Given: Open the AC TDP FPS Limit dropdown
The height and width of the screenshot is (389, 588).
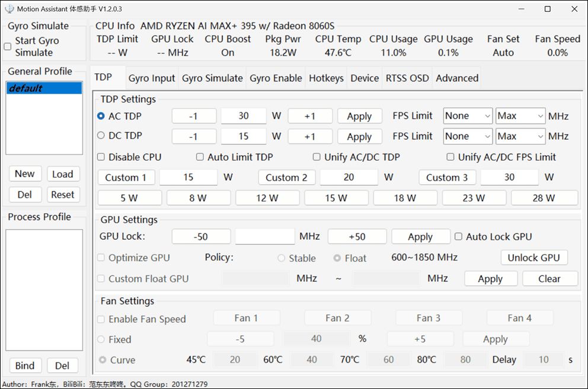Looking at the screenshot, I should click(x=467, y=116).
